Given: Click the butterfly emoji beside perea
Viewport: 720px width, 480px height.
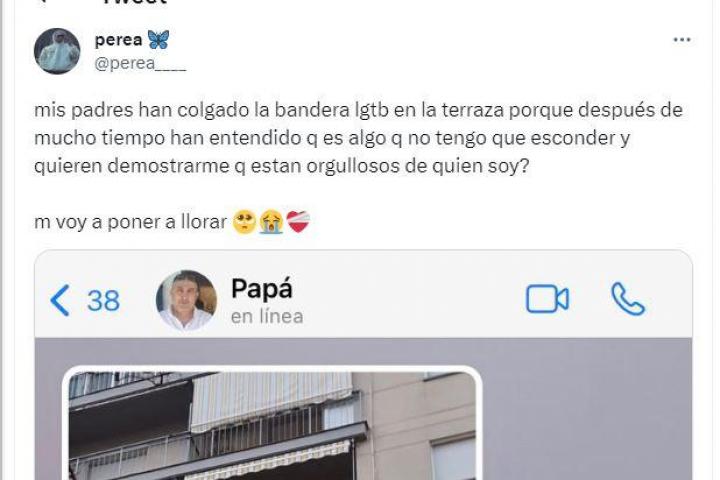Looking at the screenshot, I should click(x=158, y=40).
